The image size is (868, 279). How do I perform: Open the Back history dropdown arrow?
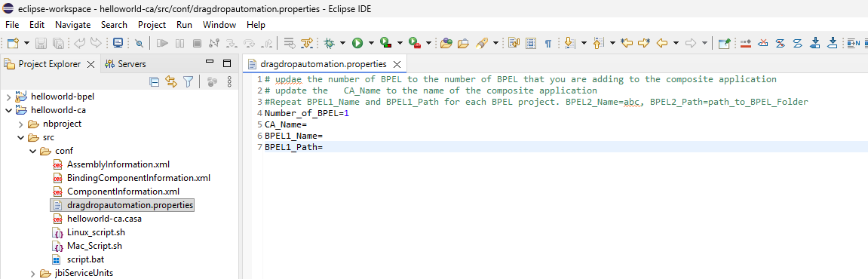pos(676,43)
